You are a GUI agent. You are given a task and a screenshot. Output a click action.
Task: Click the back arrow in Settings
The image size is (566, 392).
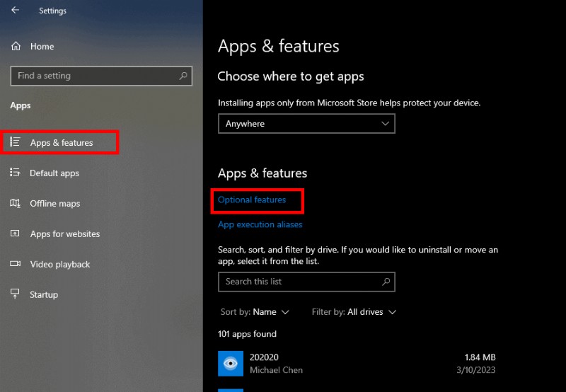coord(15,10)
